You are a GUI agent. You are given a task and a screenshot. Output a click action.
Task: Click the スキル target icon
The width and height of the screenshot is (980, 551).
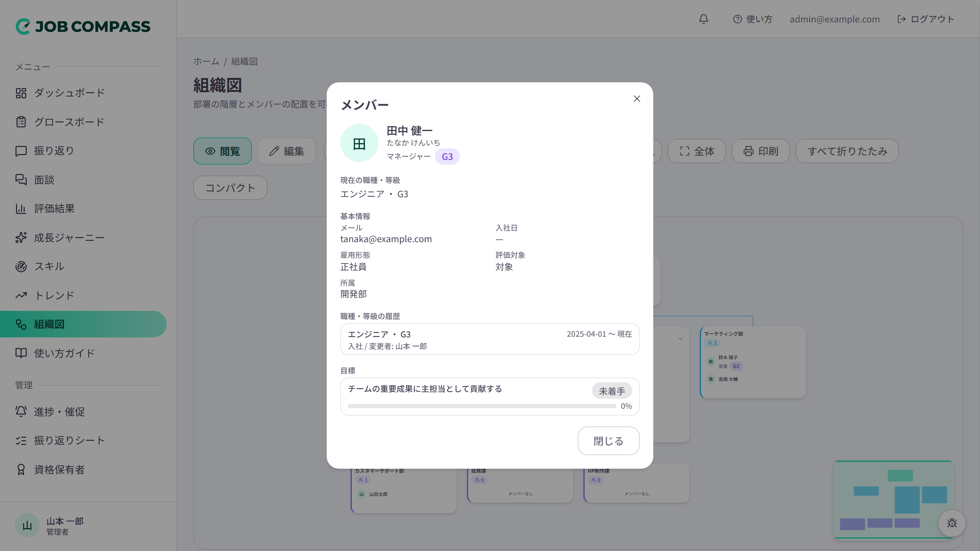(21, 266)
